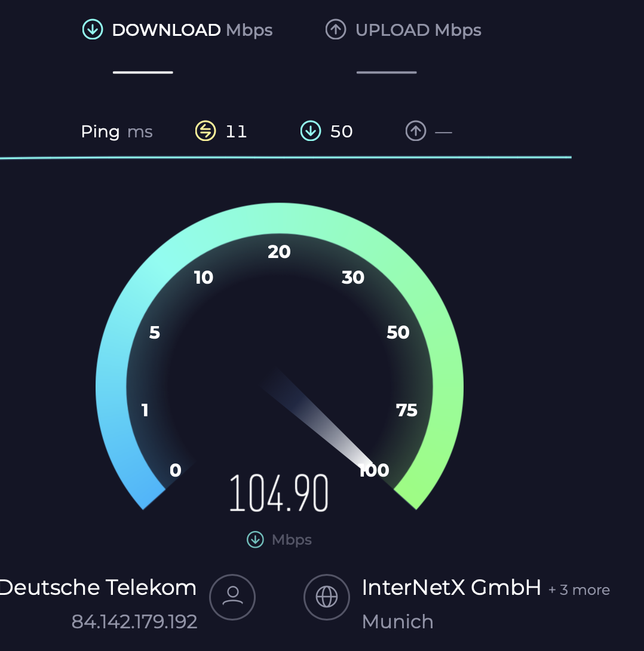Click the user profile circle icon
This screenshot has width=644, height=651.
232,597
